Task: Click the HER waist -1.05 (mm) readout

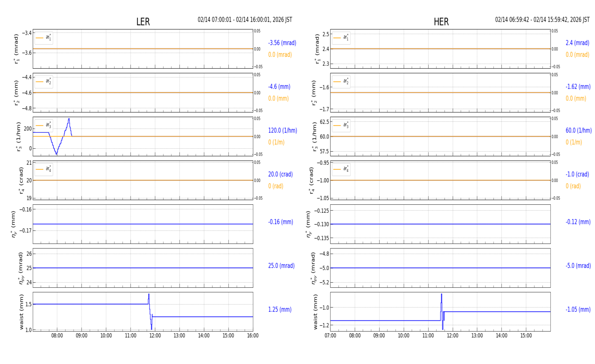Action: [578, 310]
